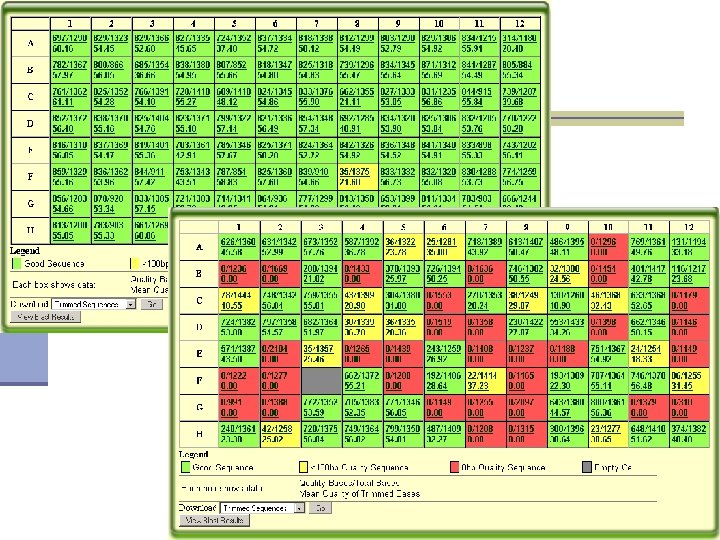Open 782/1367 link in back plate
Image resolution: width=720 pixels, height=540 pixels.
[69, 65]
